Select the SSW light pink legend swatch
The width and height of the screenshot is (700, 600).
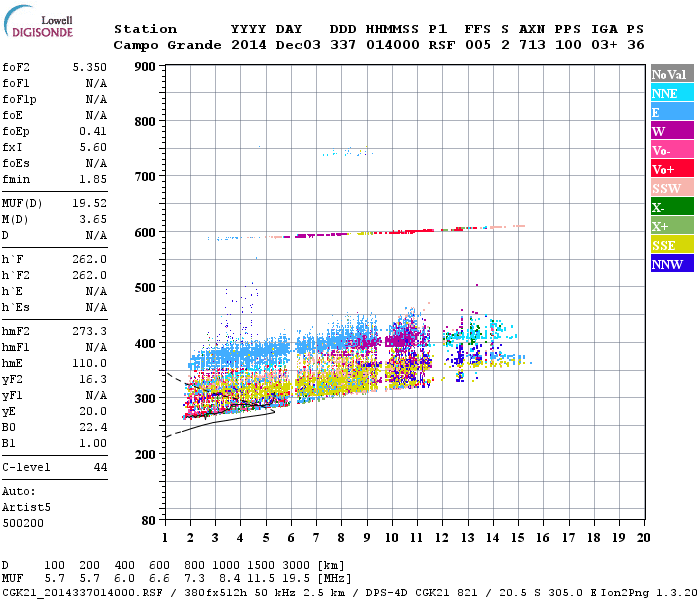[x=672, y=188]
